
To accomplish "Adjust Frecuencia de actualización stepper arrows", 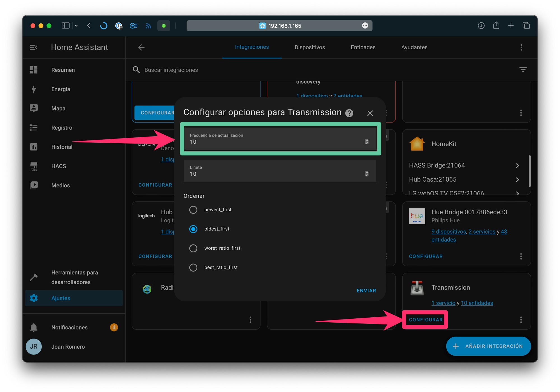I will coord(367,142).
